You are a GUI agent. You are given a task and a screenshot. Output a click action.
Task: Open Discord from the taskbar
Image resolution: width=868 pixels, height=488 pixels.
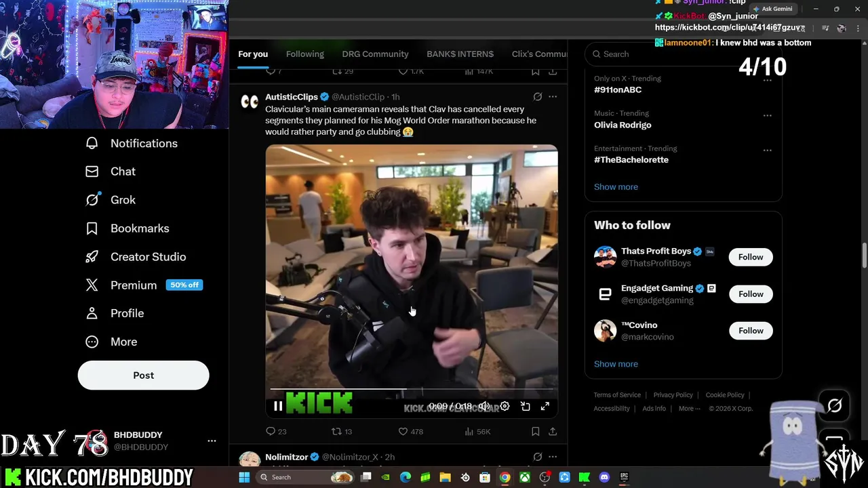(604, 477)
